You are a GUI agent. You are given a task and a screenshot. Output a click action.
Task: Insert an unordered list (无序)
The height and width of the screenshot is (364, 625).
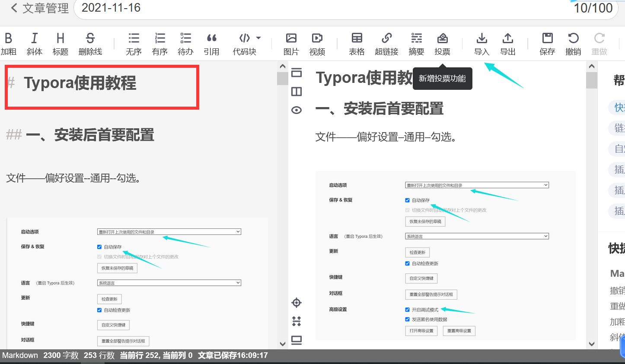(x=134, y=44)
